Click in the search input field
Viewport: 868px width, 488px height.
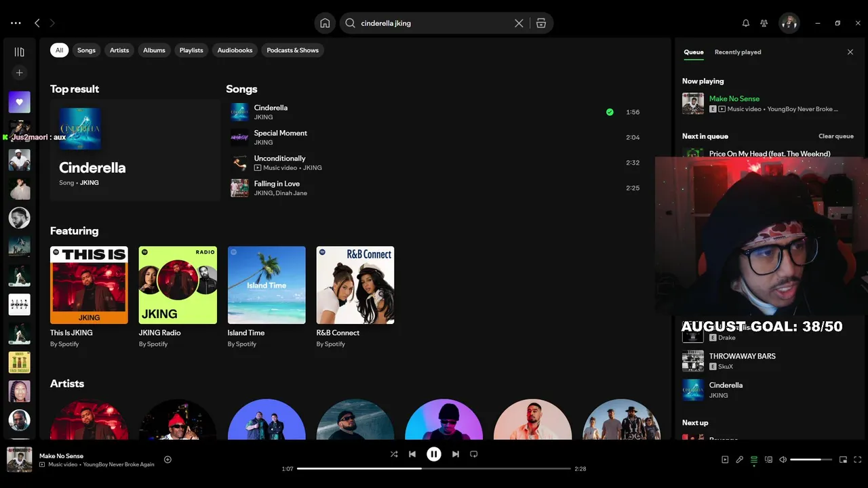click(x=434, y=23)
